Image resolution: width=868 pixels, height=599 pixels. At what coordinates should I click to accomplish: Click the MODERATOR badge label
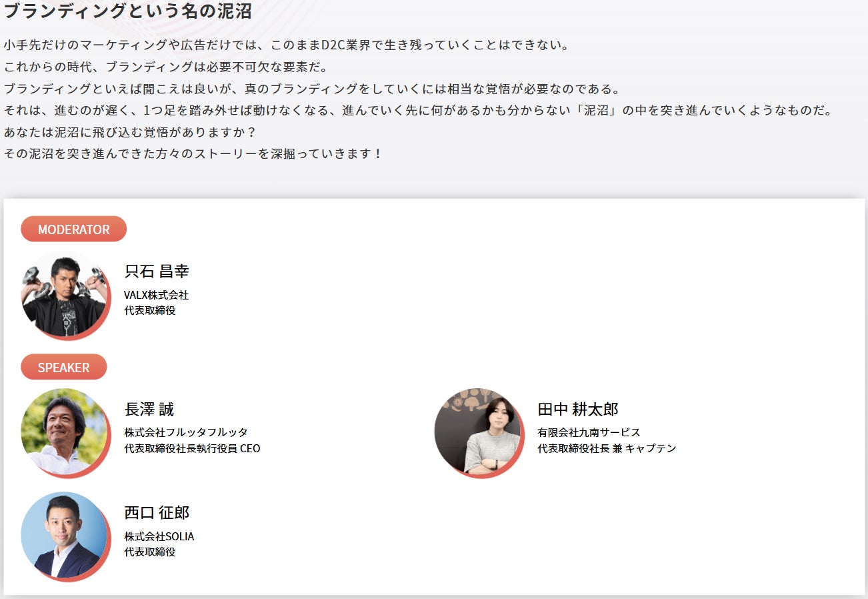tap(73, 229)
